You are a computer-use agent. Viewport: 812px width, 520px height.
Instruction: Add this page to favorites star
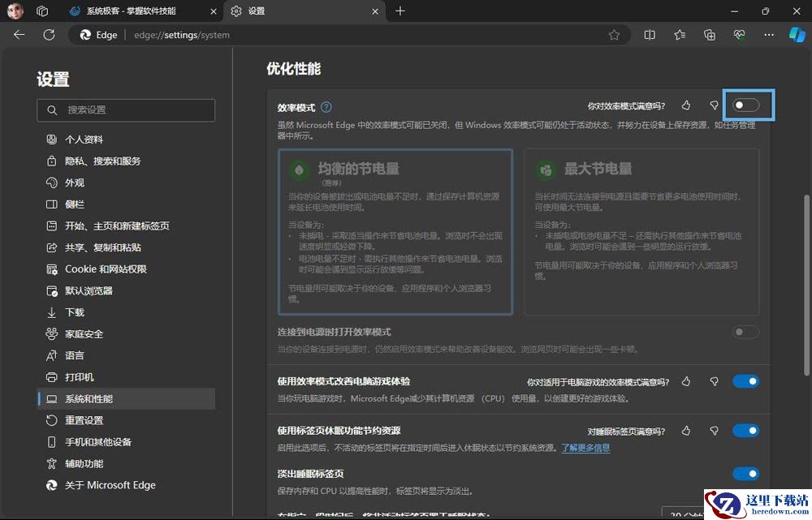pos(614,35)
